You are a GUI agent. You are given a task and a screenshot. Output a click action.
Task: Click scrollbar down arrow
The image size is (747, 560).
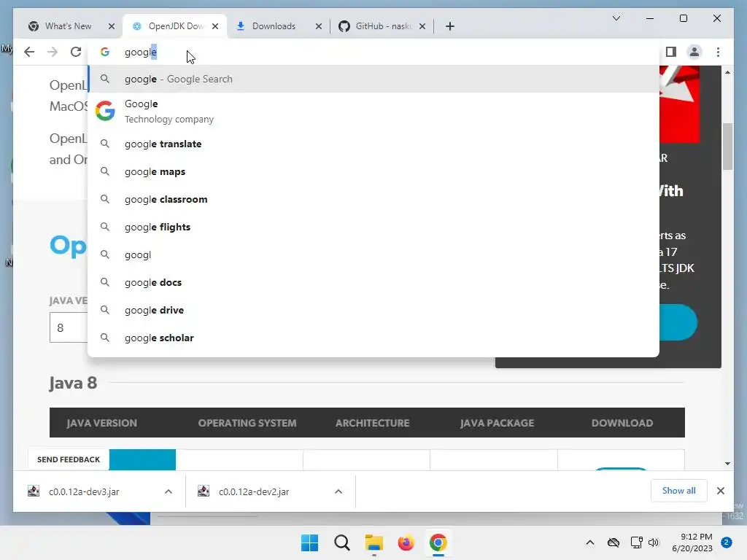tap(727, 463)
